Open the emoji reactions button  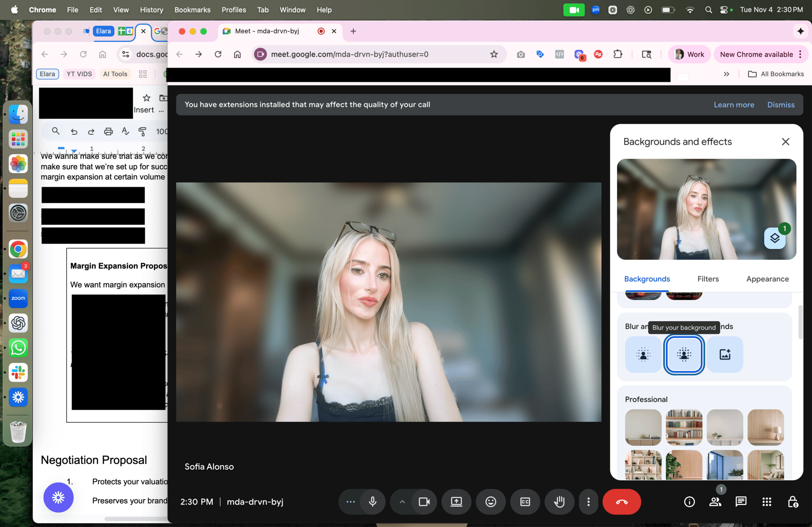[x=491, y=502]
